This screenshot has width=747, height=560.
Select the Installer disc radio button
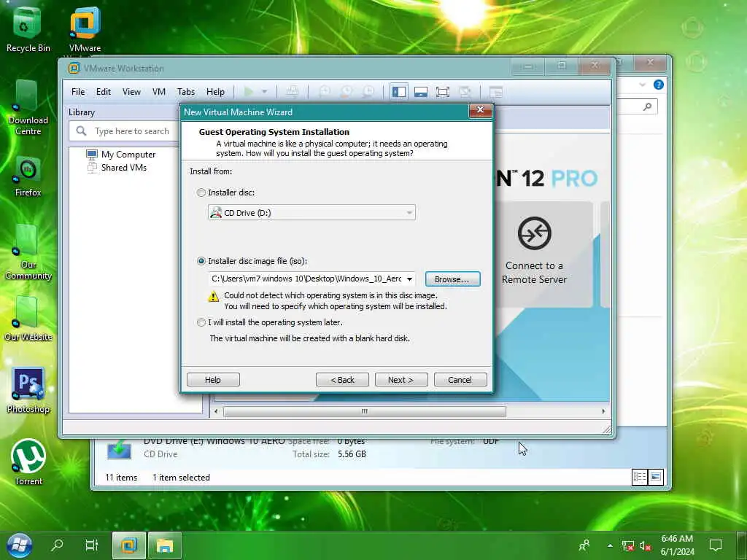pos(201,192)
